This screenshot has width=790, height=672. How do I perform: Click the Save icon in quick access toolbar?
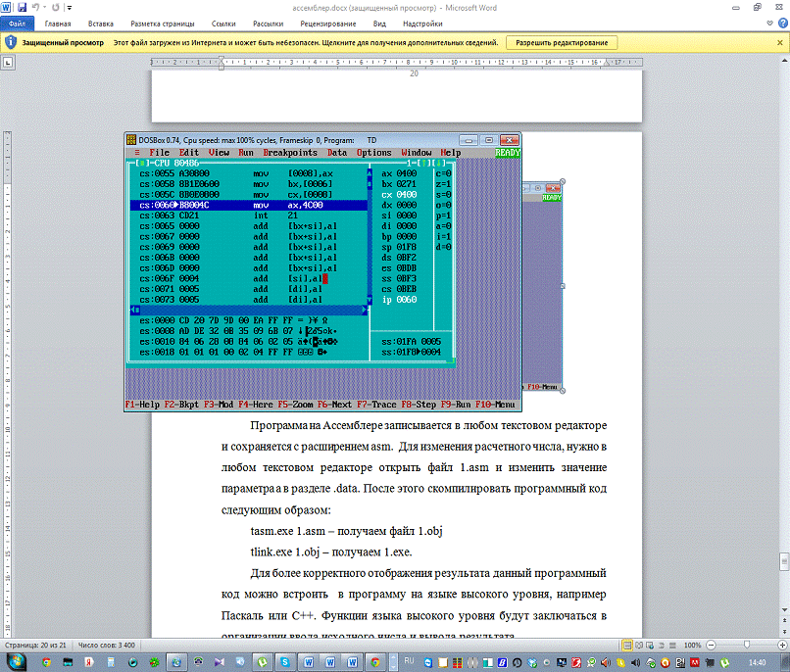[x=22, y=7]
